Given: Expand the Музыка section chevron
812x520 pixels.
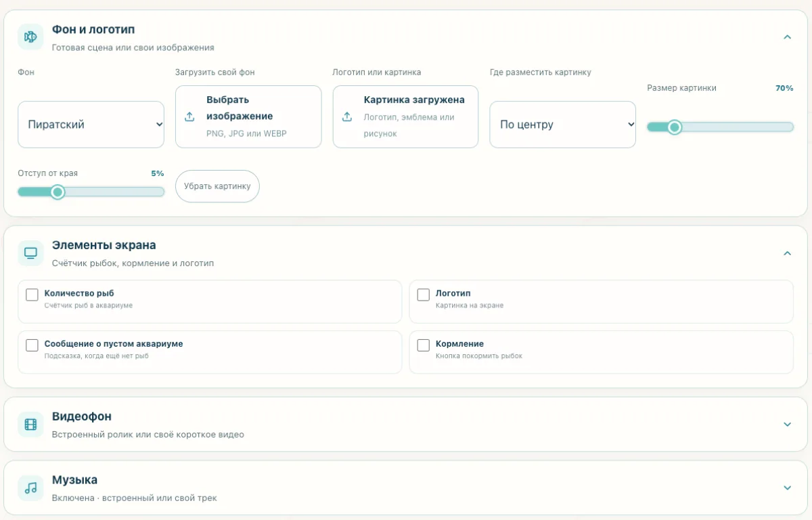Looking at the screenshot, I should pos(787,487).
